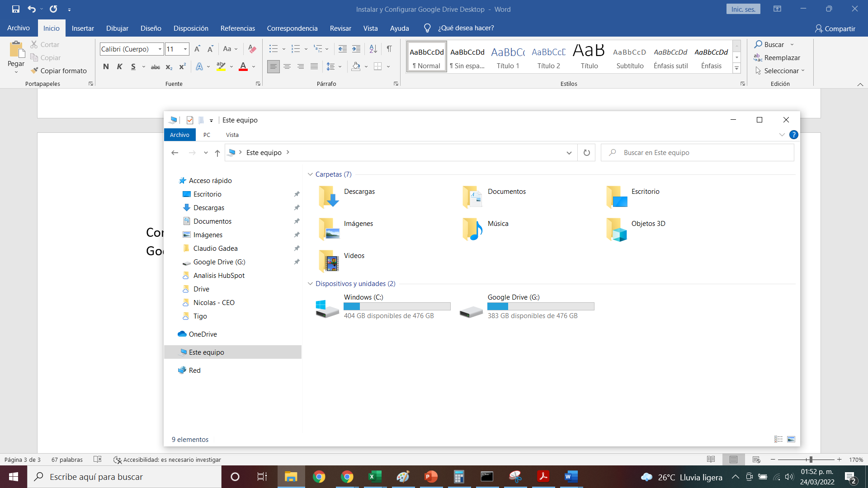
Task: Apply bullet list formatting
Action: point(274,49)
